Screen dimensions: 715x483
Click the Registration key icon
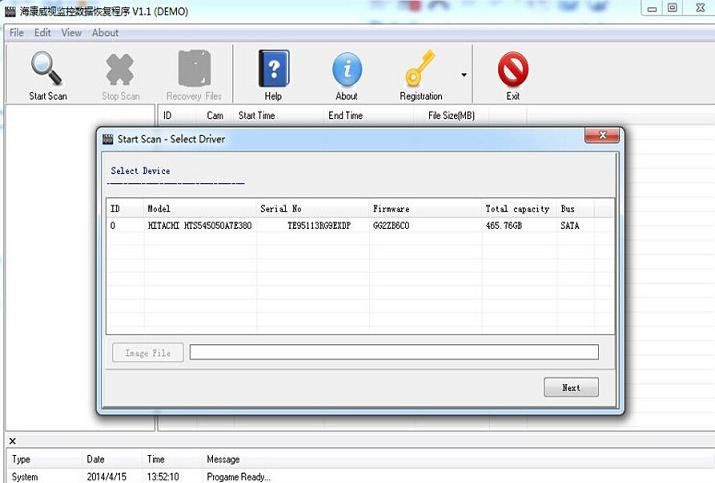coord(420,70)
